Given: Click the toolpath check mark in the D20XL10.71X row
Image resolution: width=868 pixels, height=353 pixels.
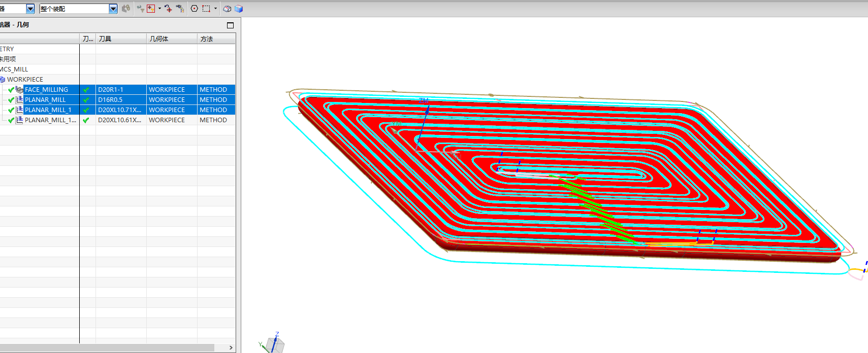Looking at the screenshot, I should point(86,110).
